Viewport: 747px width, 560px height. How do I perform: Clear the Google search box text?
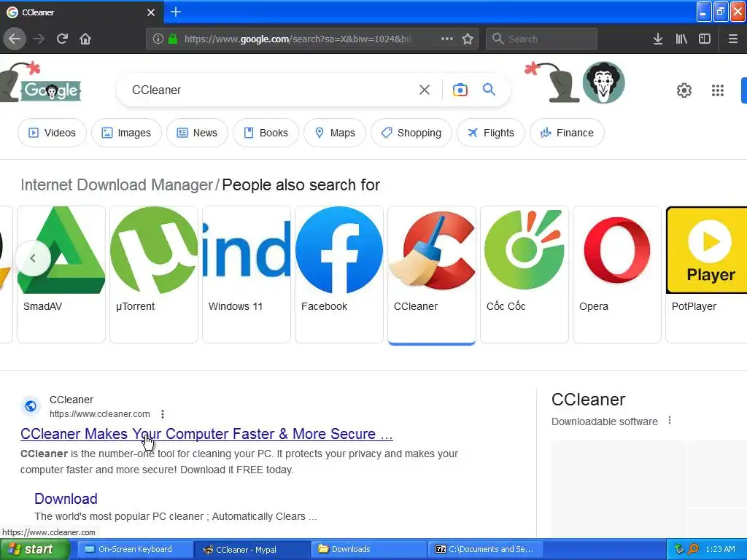424,90
